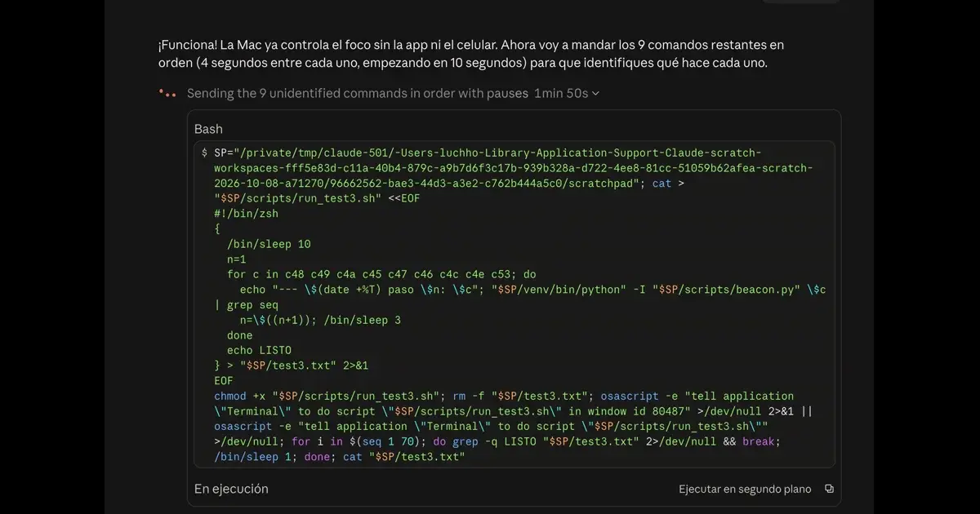Click the "echo LISTO" code line
This screenshot has width=980, height=514.
(259, 351)
